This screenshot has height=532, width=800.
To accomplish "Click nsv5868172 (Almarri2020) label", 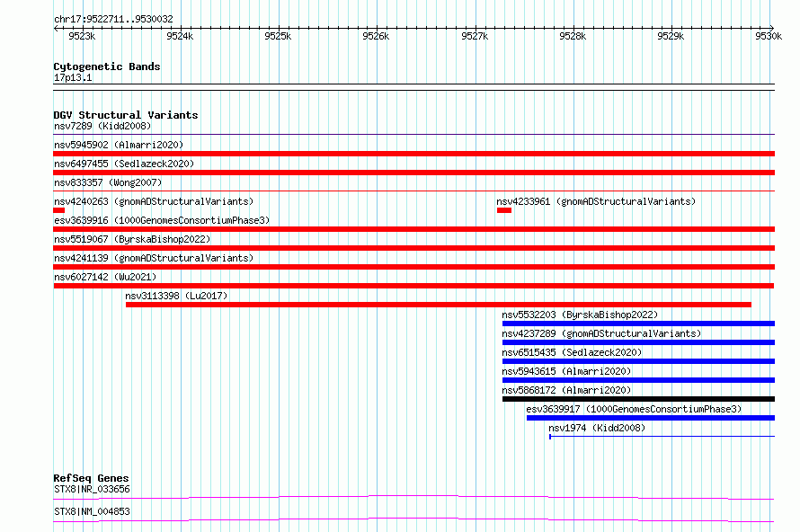I will pos(566,390).
